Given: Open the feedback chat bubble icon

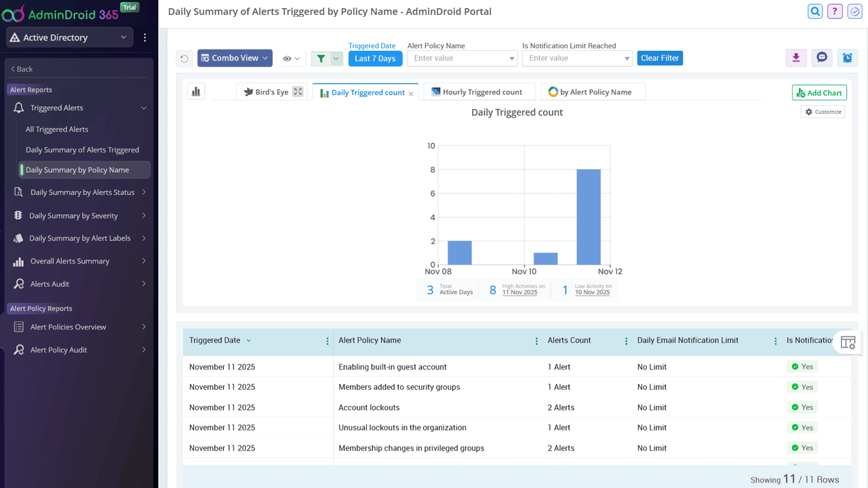Looking at the screenshot, I should point(822,58).
